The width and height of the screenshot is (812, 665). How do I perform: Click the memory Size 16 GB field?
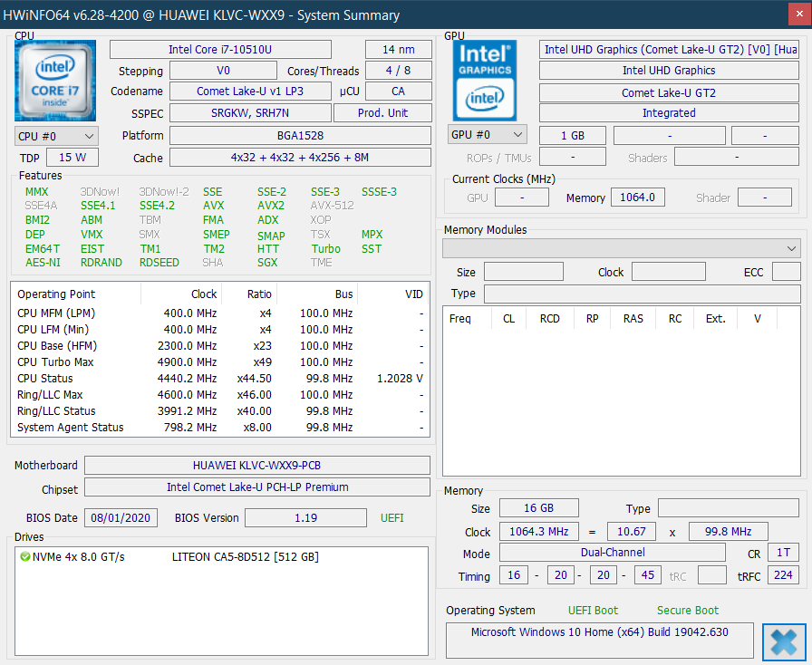pos(539,509)
